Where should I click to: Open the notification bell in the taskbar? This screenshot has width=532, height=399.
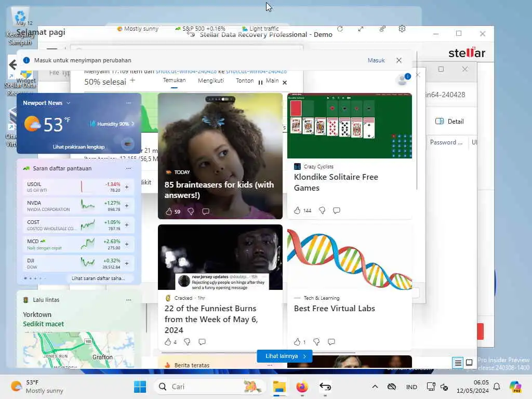497,387
